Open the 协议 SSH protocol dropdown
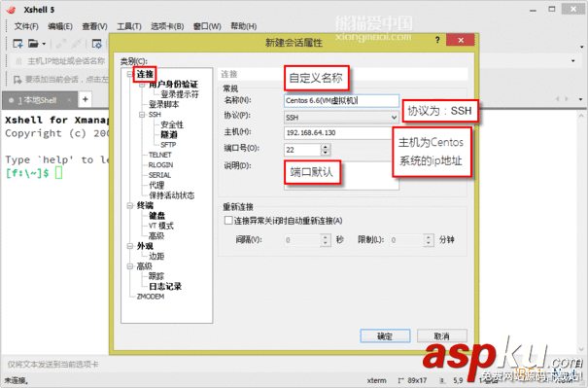This screenshot has height=388, width=588. point(341,118)
